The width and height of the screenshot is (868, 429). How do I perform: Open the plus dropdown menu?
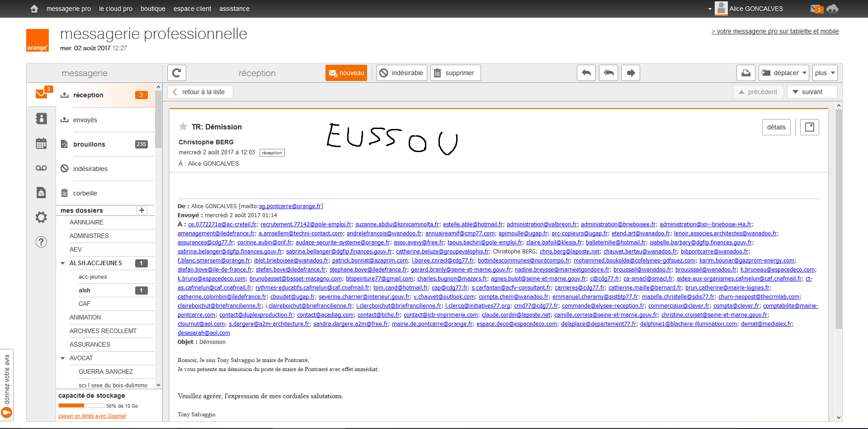825,73
